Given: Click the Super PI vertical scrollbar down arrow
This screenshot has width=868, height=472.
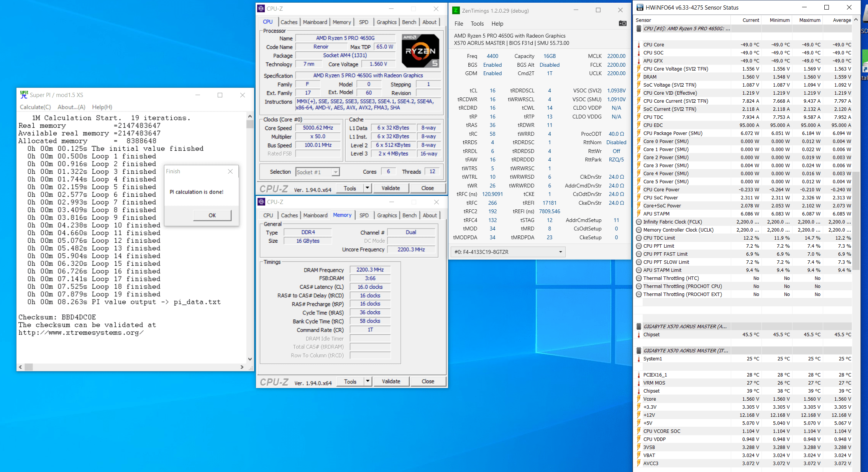Looking at the screenshot, I should pos(250,359).
